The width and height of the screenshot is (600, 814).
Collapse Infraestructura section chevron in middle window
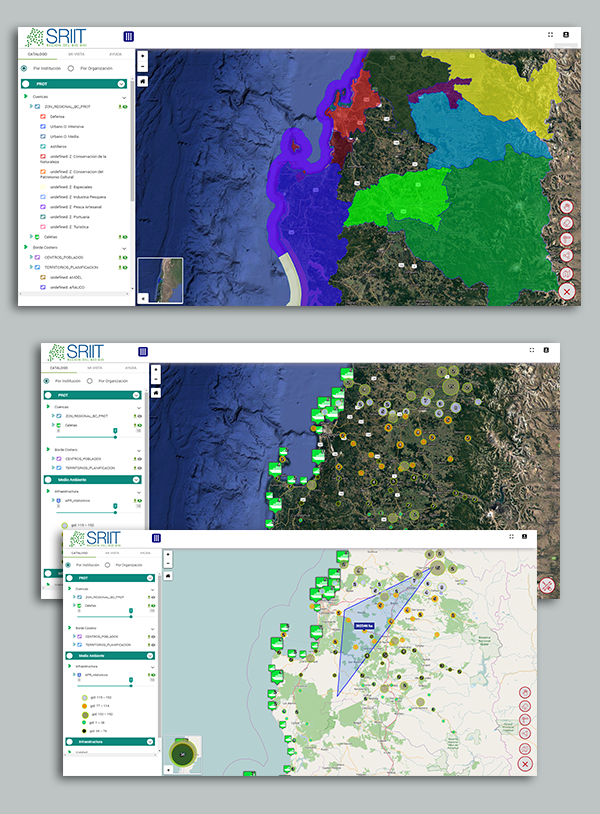point(139,492)
